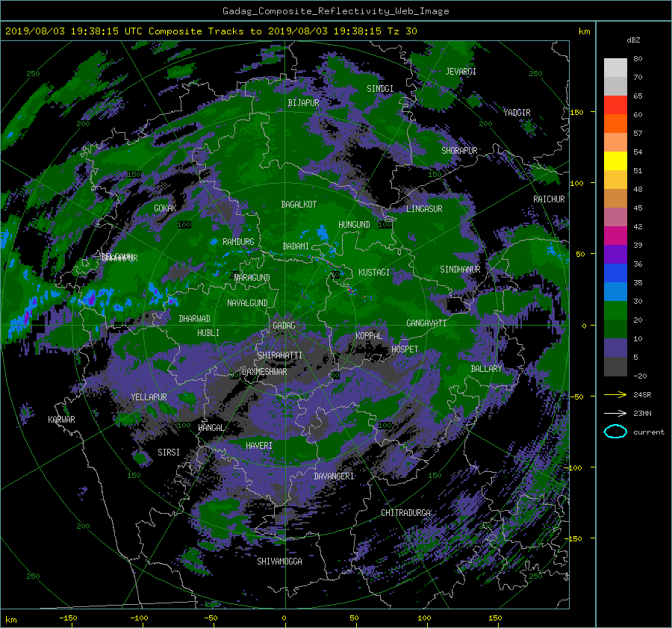The width and height of the screenshot is (672, 628).
Task: Click the cyan 'current' ellipse legend symbol
Action: tap(615, 432)
